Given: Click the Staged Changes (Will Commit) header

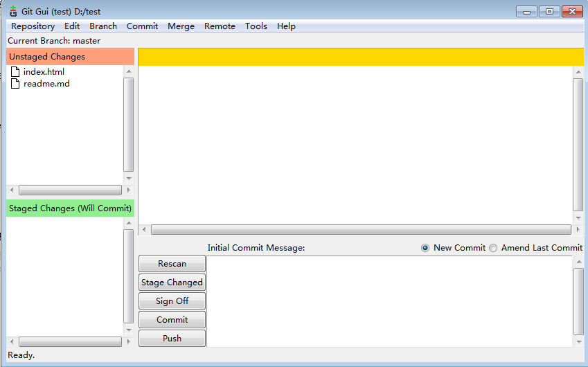Looking at the screenshot, I should [70, 208].
